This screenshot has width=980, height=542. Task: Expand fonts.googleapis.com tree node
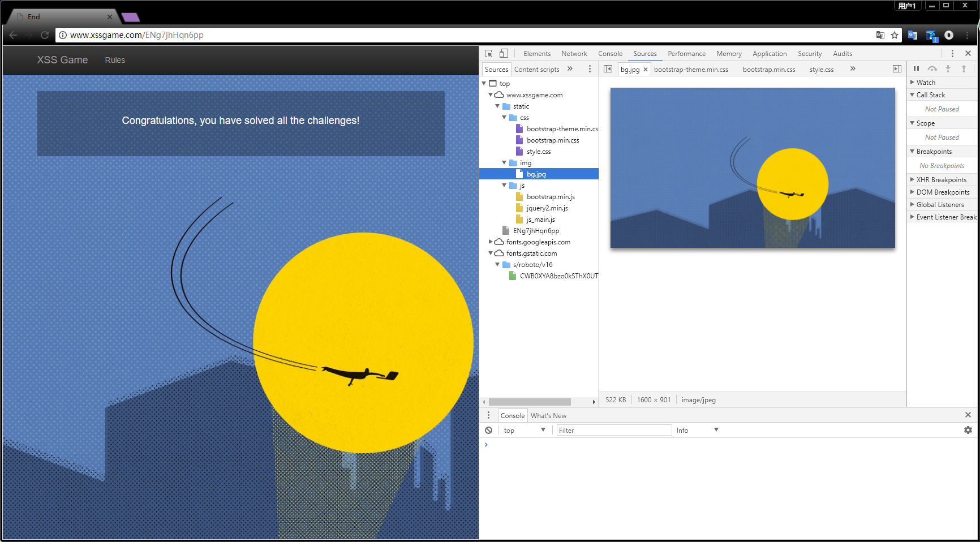point(491,242)
